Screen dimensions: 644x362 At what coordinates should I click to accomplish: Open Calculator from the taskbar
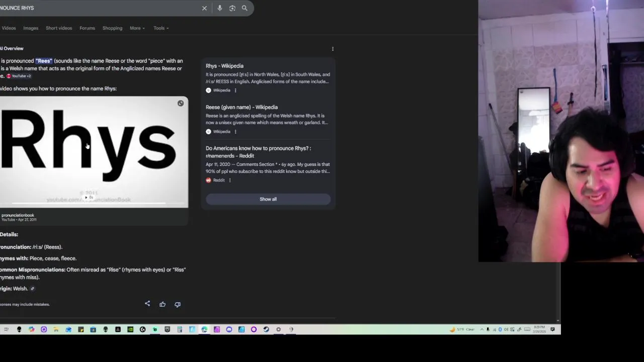click(180, 329)
